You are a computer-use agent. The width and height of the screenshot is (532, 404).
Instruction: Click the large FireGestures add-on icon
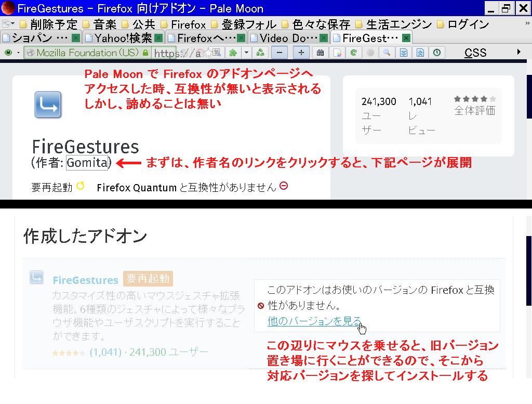48,105
